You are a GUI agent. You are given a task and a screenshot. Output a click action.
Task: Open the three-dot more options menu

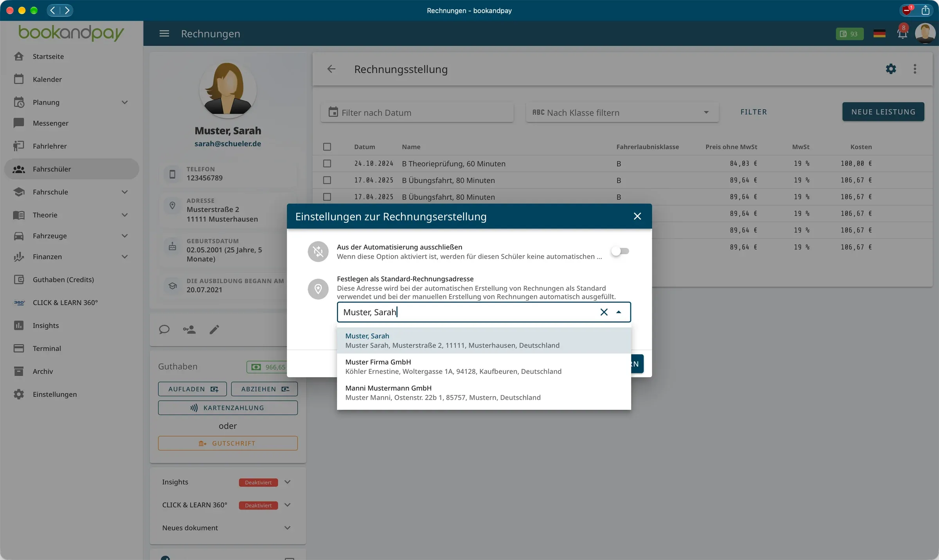click(x=915, y=69)
